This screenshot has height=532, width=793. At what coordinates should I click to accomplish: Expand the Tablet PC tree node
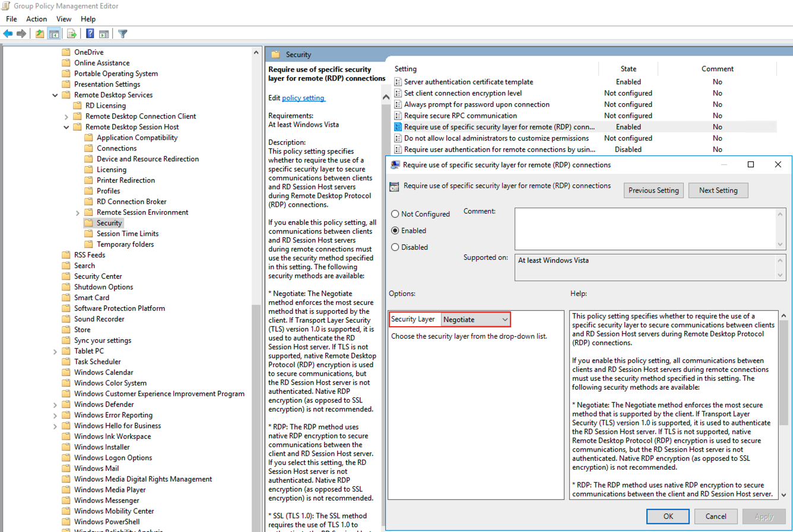(x=55, y=352)
